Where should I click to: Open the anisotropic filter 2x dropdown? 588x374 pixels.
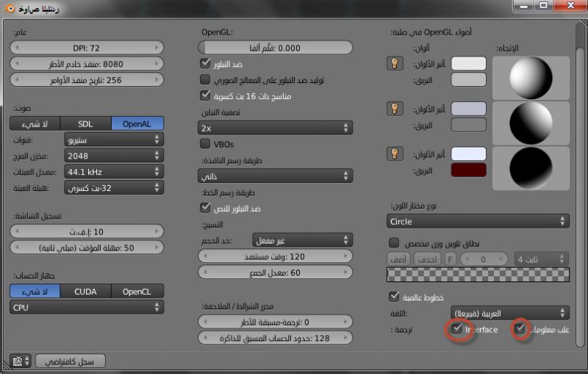275,128
